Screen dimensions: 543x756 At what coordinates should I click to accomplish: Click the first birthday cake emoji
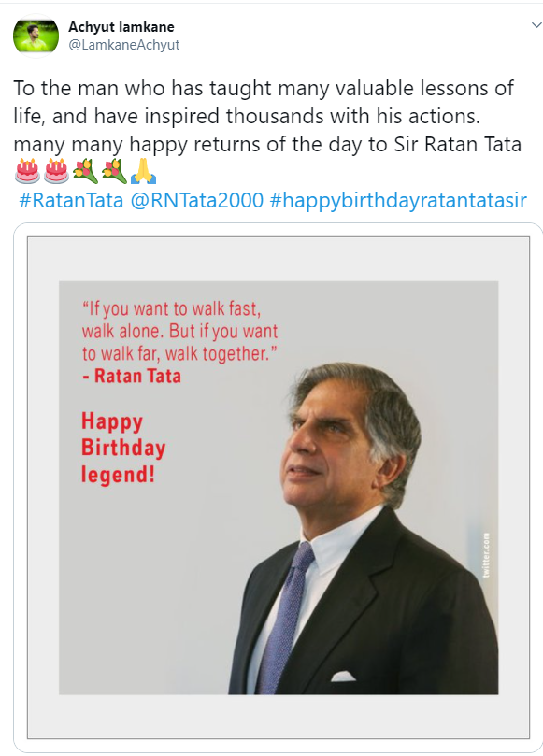point(27,171)
